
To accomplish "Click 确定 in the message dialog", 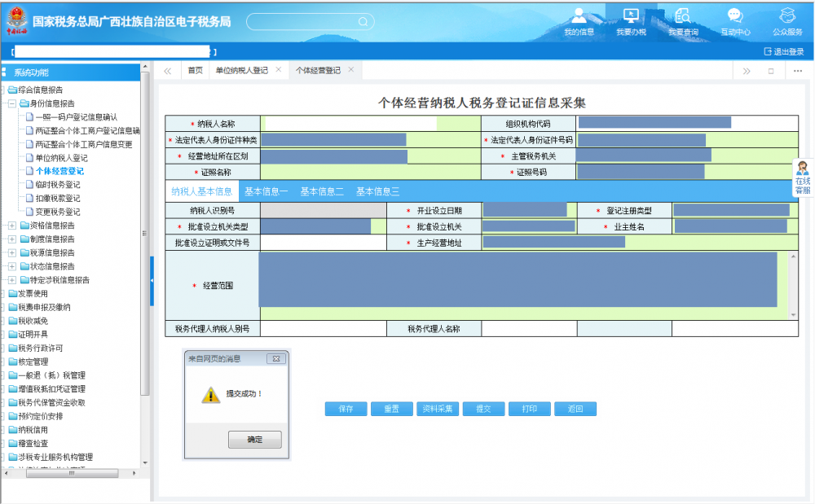I will pos(255,440).
